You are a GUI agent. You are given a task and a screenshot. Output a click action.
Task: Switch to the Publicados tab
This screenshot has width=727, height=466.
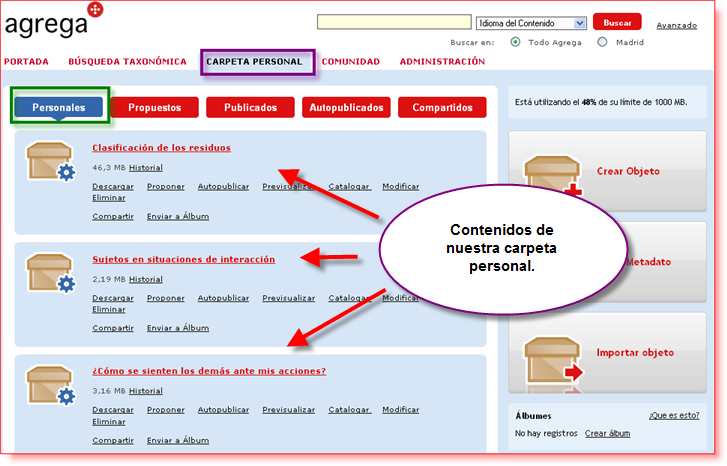pos(250,108)
